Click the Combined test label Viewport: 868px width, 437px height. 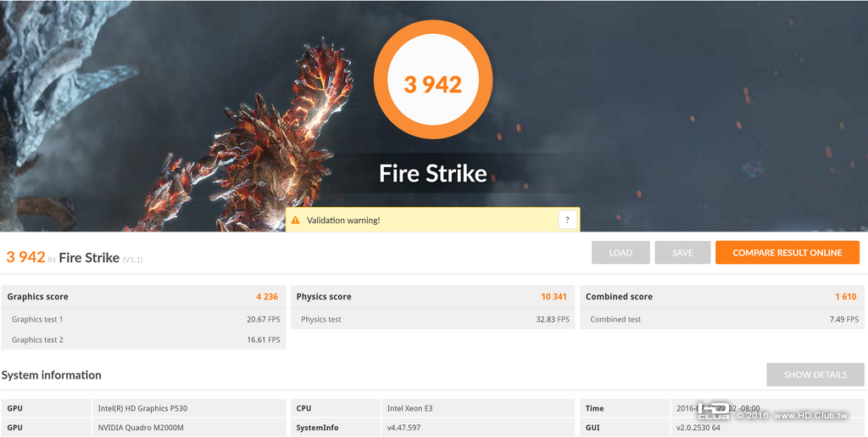coord(615,320)
